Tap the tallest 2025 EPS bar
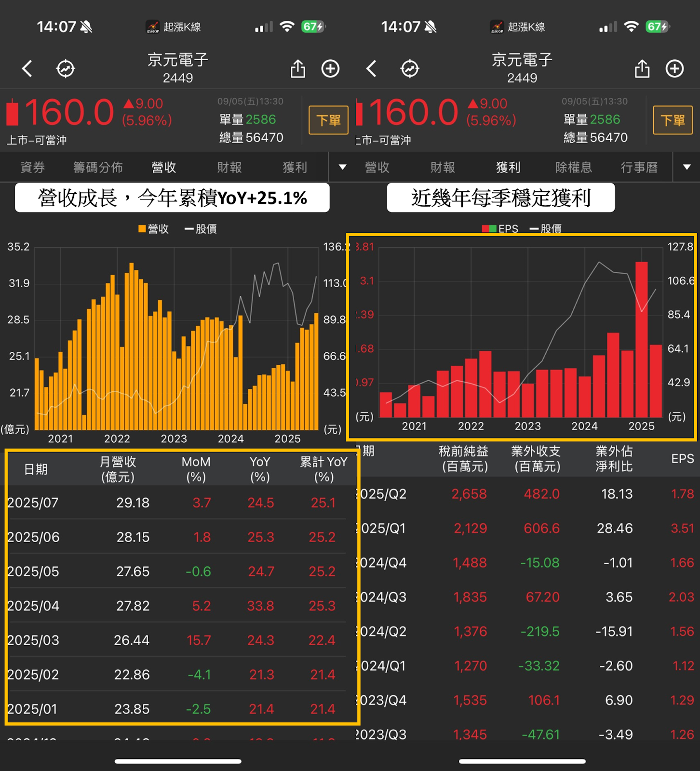Viewport: 700px width, 771px height. [x=641, y=337]
